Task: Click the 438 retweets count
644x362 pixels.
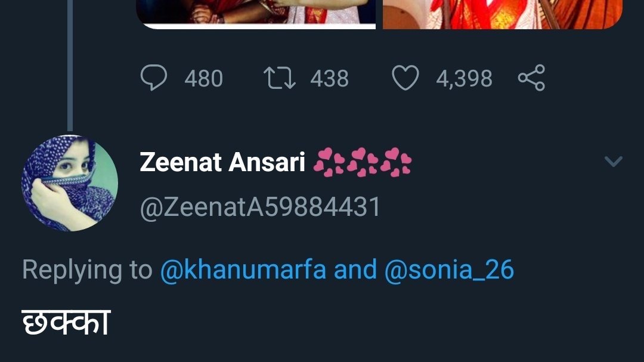Action: [329, 79]
